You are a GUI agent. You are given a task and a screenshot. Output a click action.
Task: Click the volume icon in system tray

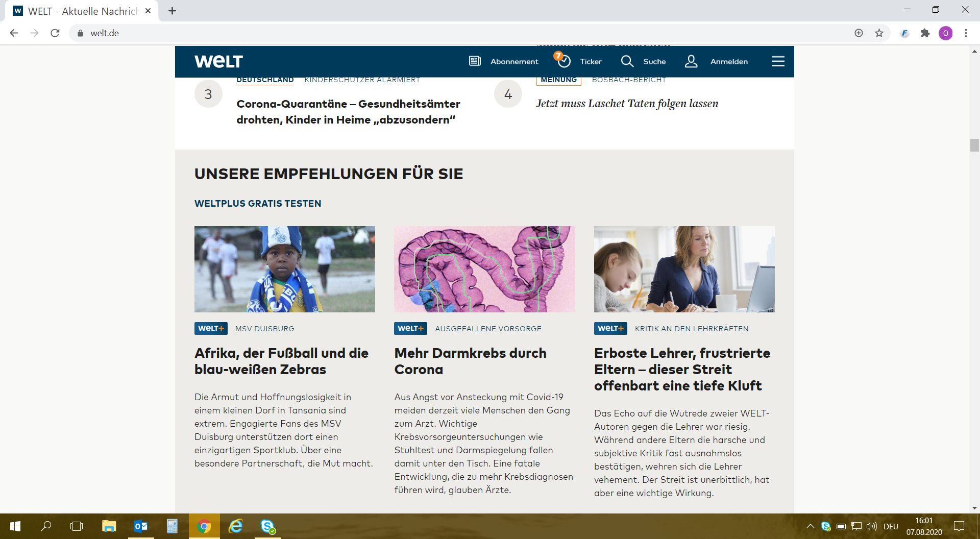tap(871, 526)
